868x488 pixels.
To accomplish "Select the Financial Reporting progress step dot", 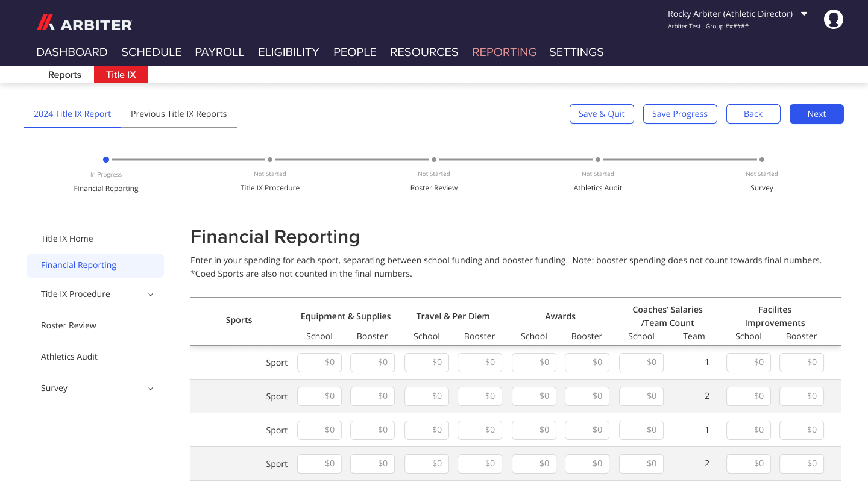I will tap(106, 160).
